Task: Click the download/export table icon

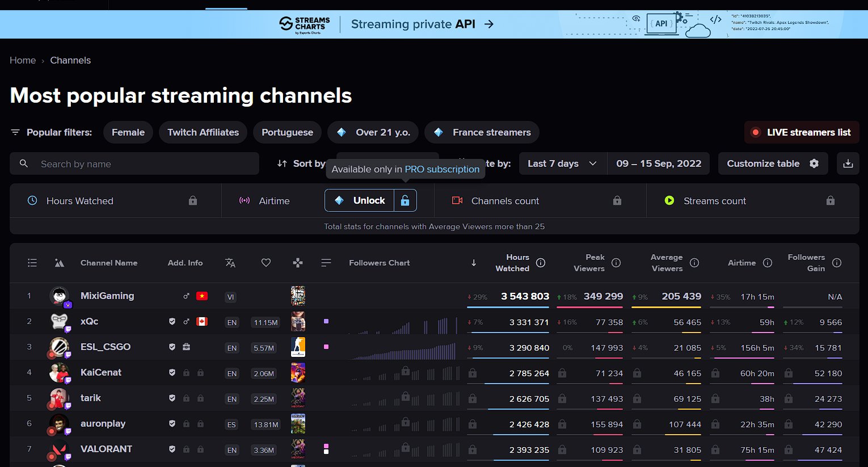Action: (x=848, y=163)
